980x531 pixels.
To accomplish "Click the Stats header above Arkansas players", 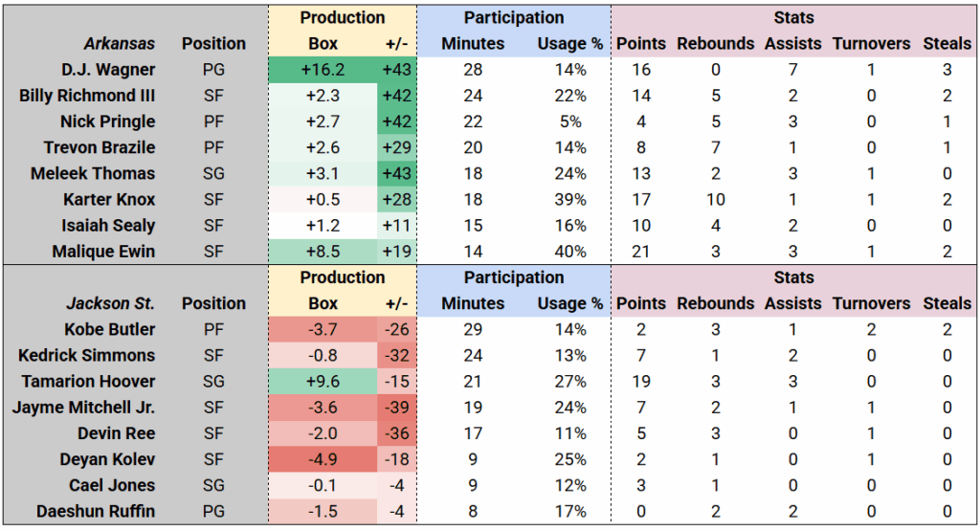I will pos(793,18).
